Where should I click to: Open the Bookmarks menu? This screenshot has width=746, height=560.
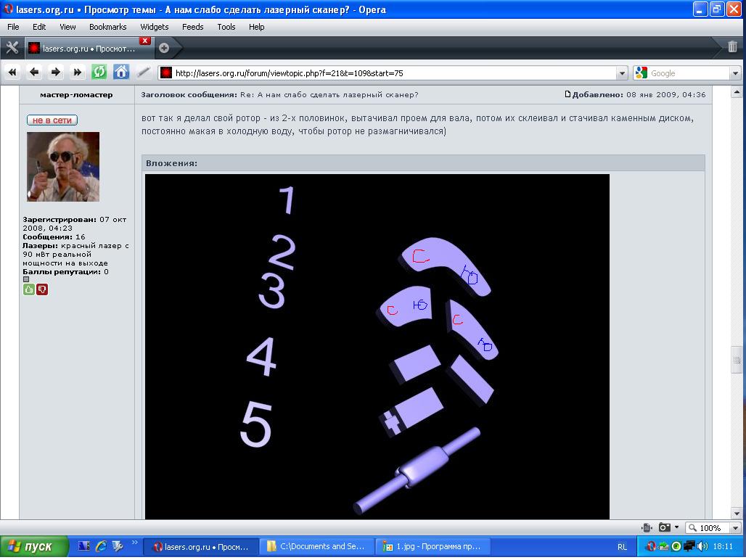click(x=107, y=27)
